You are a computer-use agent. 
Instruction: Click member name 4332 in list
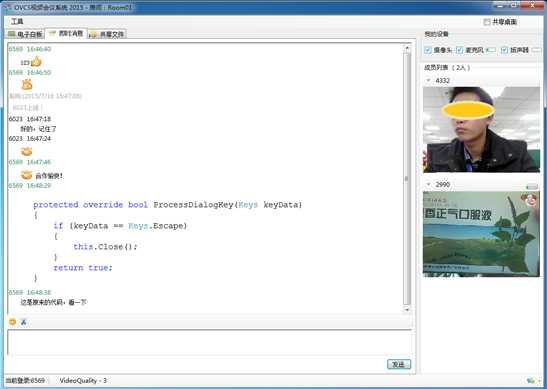(442, 81)
